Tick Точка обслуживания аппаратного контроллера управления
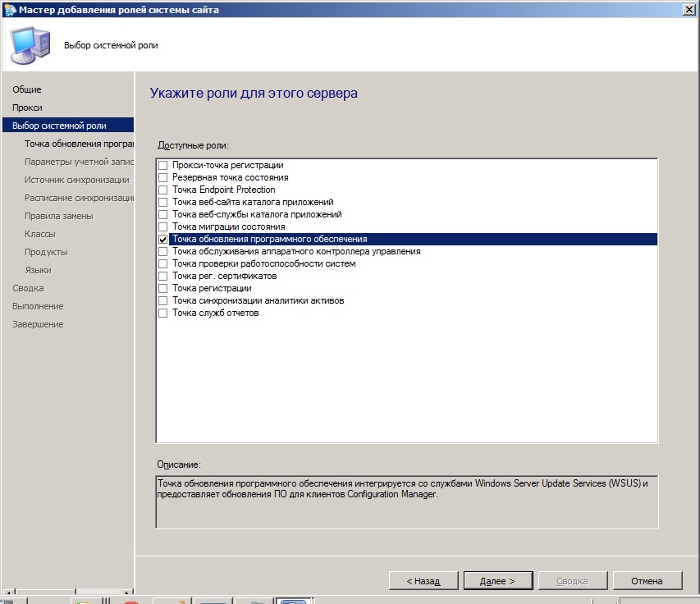 [163, 251]
